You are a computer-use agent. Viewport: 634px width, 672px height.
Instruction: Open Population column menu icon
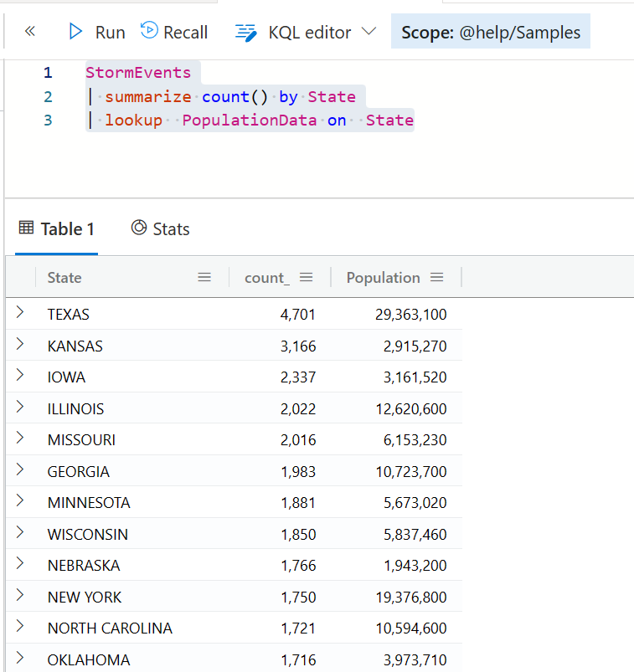point(436,278)
